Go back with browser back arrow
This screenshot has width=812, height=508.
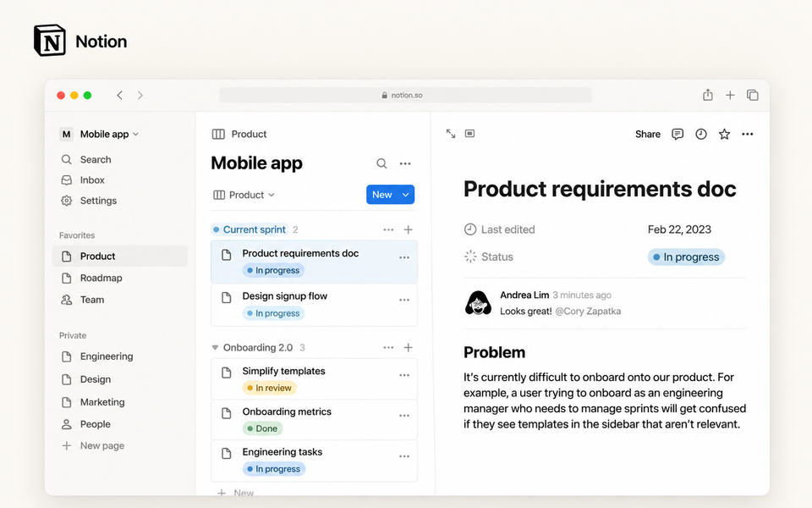click(x=119, y=95)
